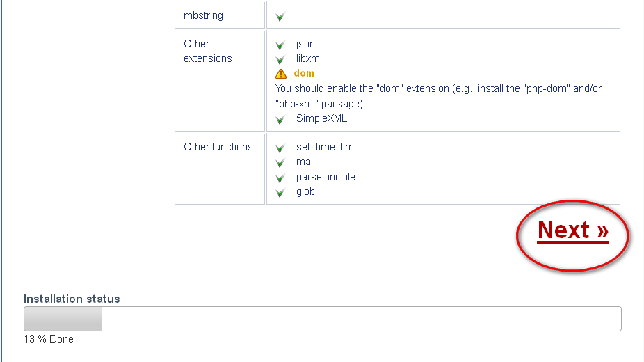Click the mbstring label cell
644x362 pixels.
(x=203, y=15)
